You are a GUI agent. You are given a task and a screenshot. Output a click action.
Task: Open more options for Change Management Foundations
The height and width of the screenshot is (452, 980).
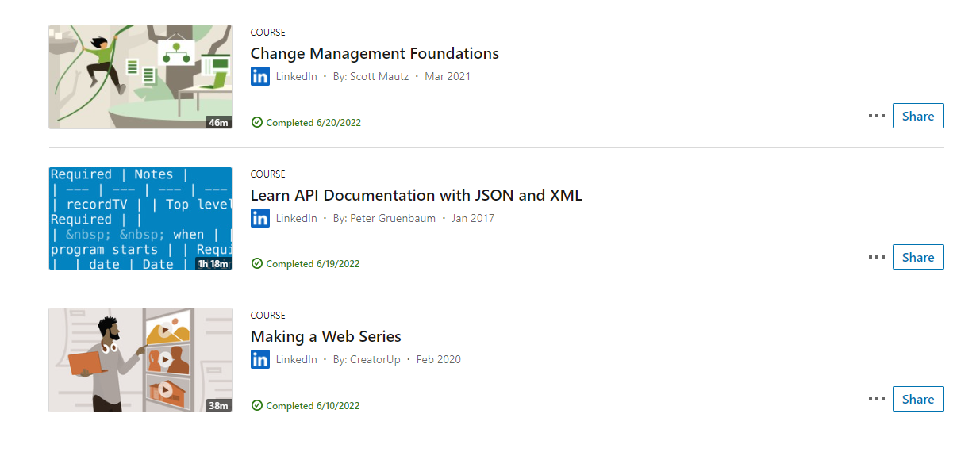tap(876, 116)
